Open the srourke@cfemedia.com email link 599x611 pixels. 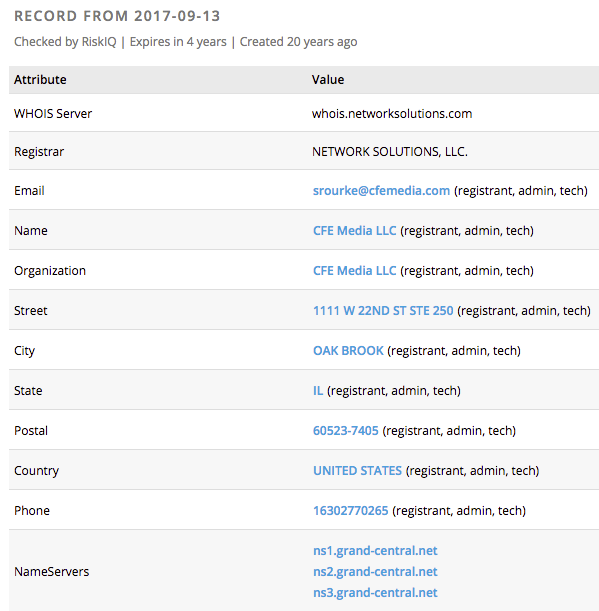(x=381, y=191)
